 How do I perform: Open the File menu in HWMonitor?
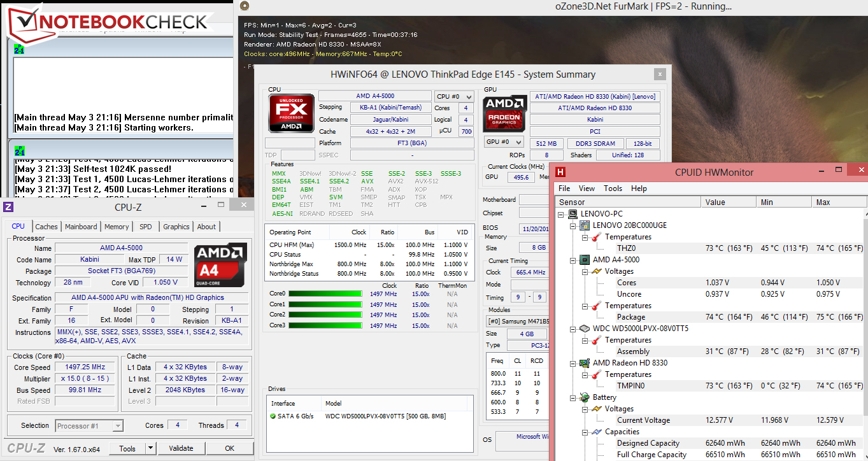pyautogui.click(x=564, y=188)
